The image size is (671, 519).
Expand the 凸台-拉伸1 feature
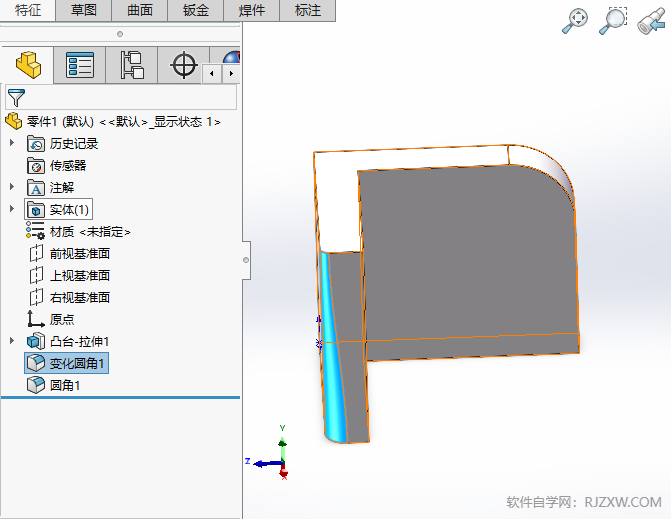click(12, 341)
